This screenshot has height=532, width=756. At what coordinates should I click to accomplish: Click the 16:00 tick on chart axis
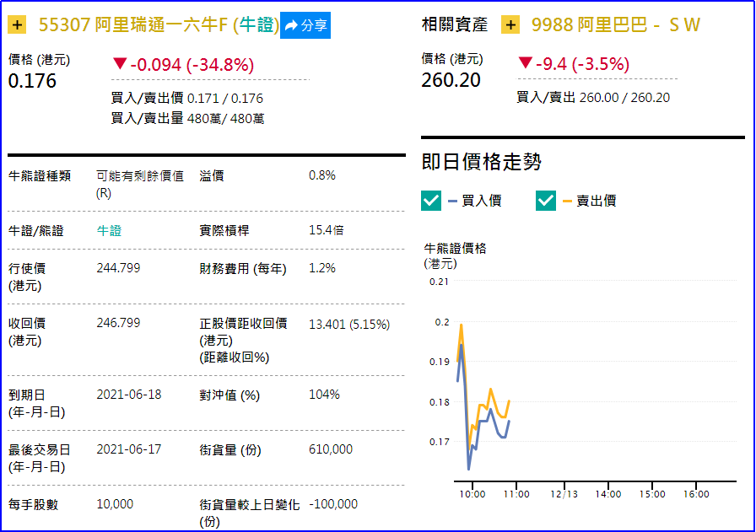696,494
